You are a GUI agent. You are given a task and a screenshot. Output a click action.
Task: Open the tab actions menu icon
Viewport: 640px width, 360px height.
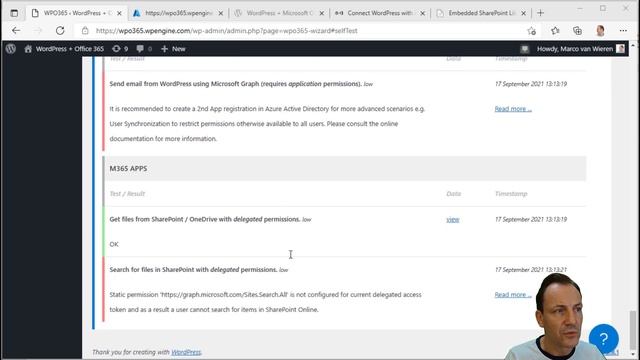pos(14,13)
